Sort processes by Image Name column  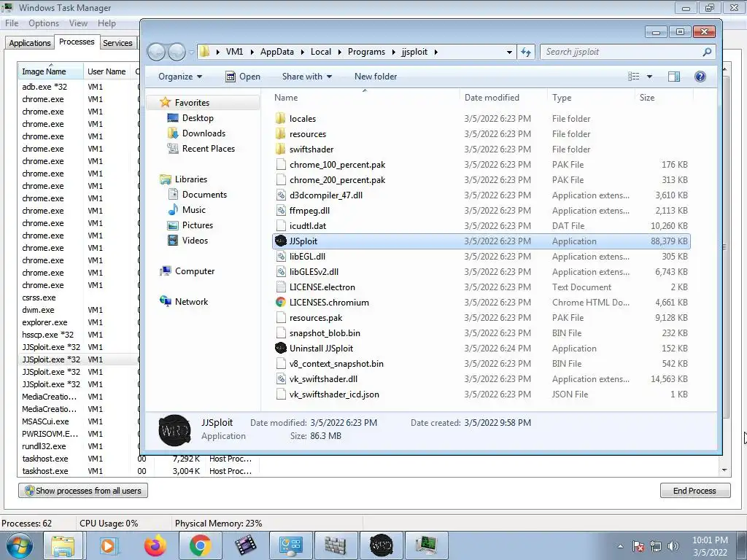coord(50,71)
